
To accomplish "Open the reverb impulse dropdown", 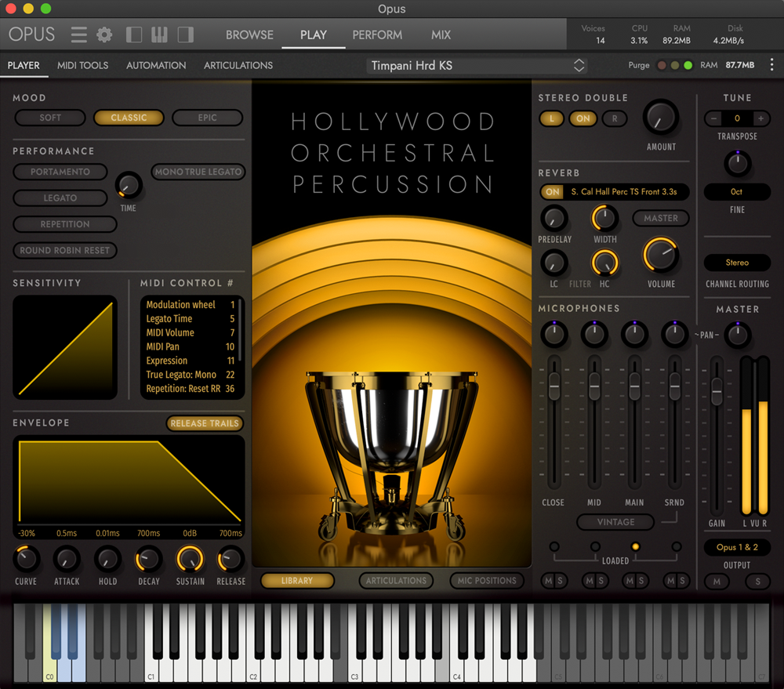I will coord(624,191).
